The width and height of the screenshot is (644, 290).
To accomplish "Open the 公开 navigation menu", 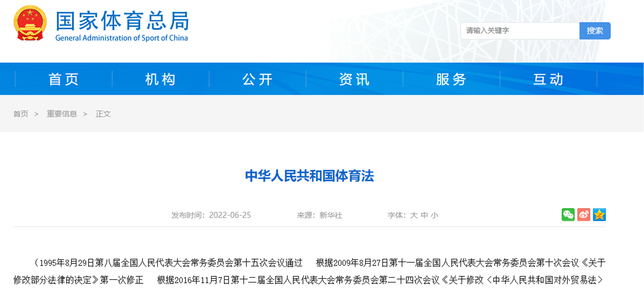I will [x=257, y=79].
